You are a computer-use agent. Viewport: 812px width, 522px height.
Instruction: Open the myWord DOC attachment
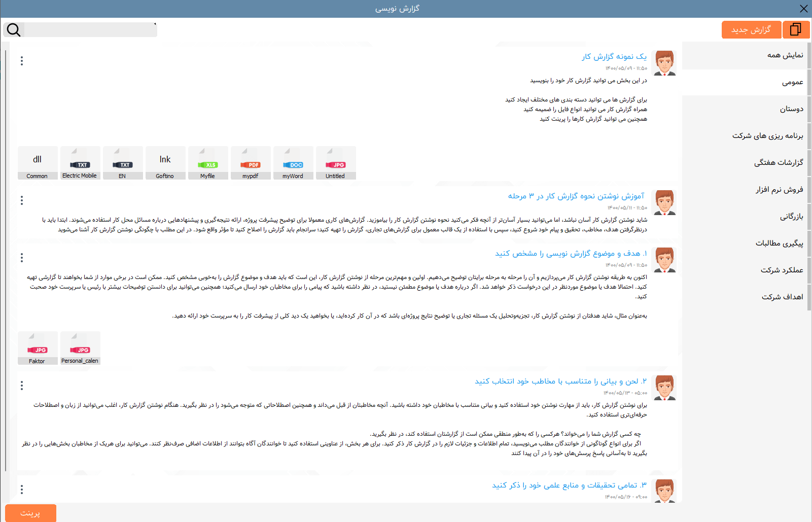point(293,163)
